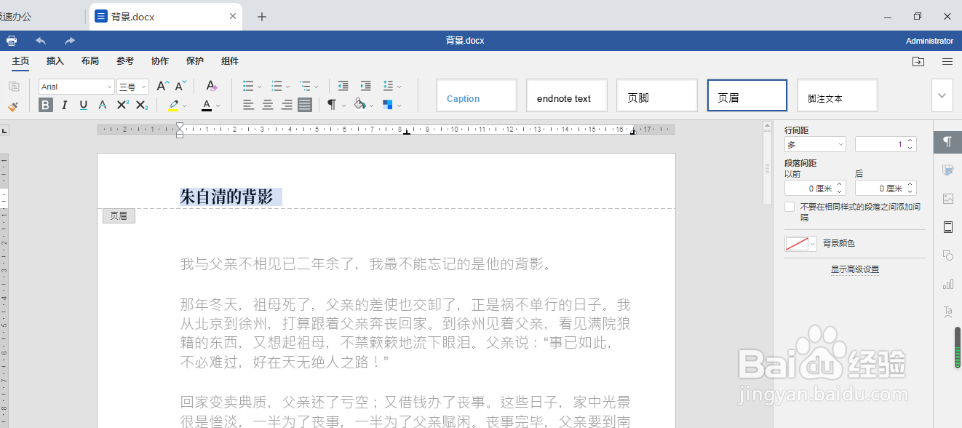Apply black font color
962x428 pixels.
coord(207,105)
